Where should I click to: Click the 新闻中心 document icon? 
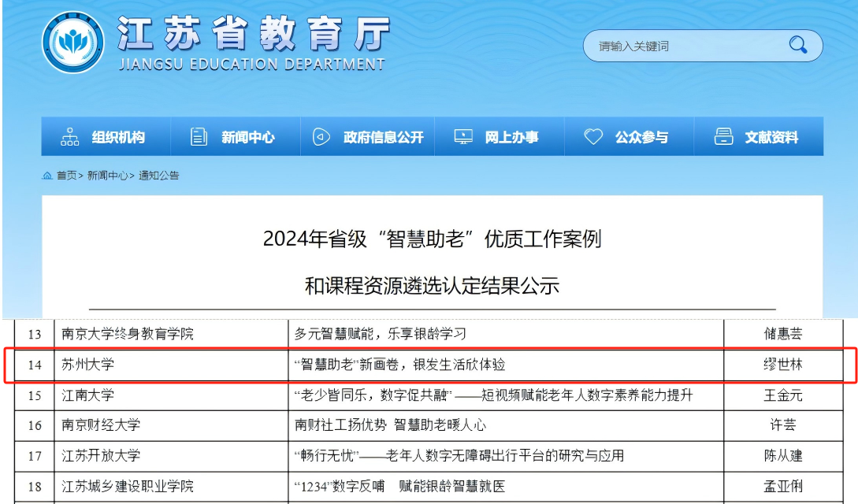[x=199, y=137]
